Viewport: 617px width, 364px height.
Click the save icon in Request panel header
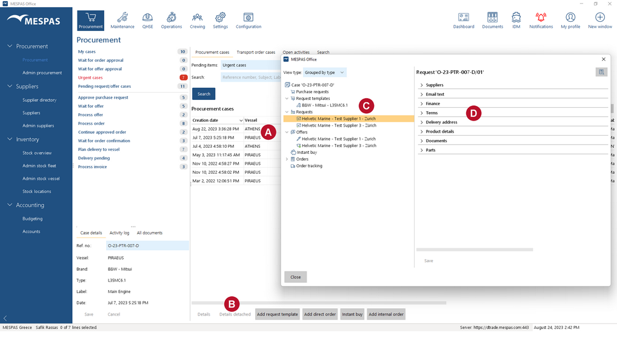(601, 72)
